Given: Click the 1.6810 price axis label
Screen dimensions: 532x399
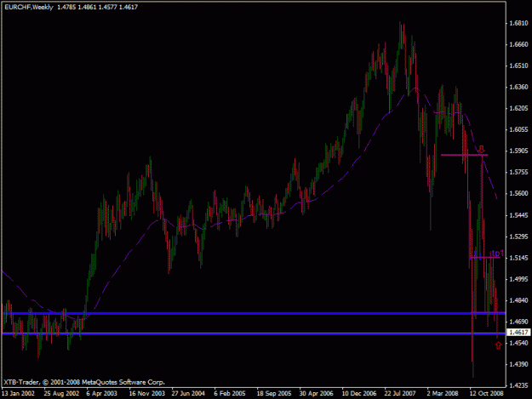Looking at the screenshot, I should pos(518,23).
